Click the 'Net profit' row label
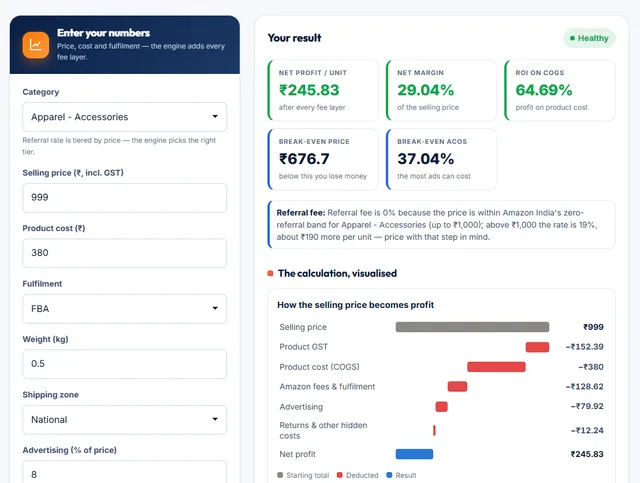 [x=298, y=454]
